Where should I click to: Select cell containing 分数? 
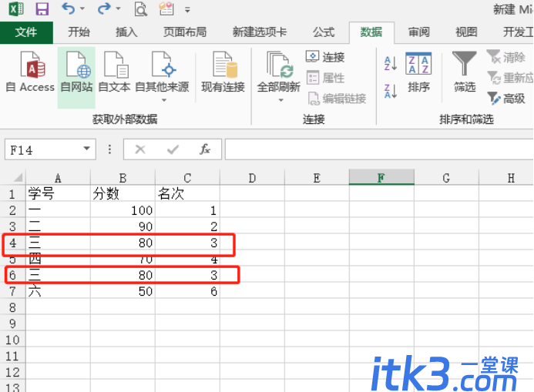click(123, 193)
